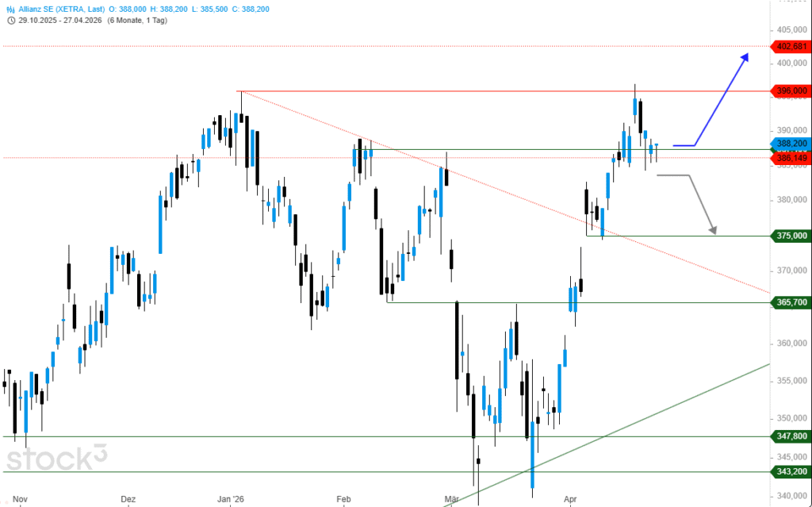This screenshot has height=507, width=812.
Task: Select the red 396,000 resistance label
Action: pyautogui.click(x=790, y=91)
